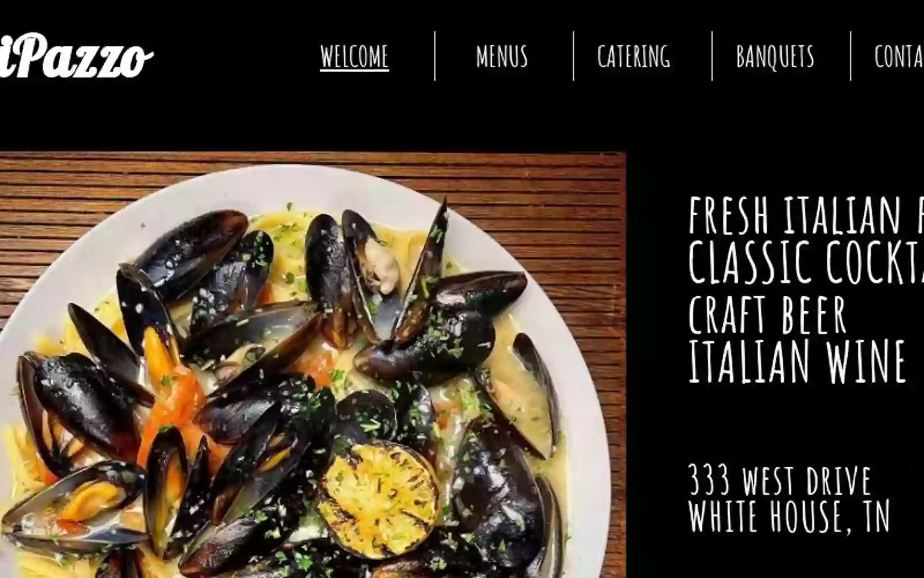Viewport: 924px width, 578px height.
Task: Click the White House, TN location text
Action: [789, 516]
